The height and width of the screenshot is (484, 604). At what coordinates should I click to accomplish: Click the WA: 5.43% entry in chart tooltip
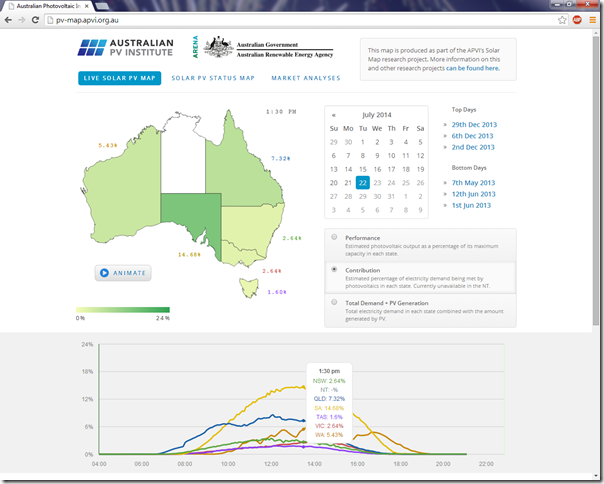329,435
